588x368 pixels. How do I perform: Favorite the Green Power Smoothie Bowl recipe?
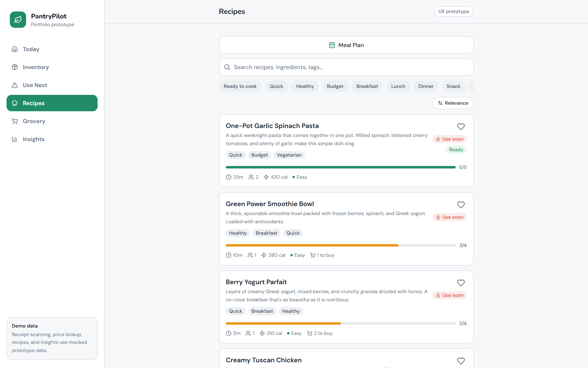[x=461, y=205]
